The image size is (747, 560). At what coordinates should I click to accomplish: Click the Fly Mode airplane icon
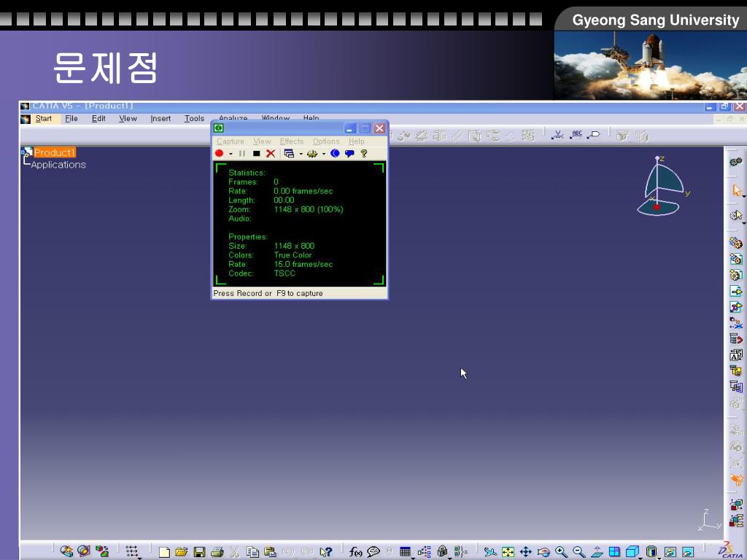[x=490, y=551]
